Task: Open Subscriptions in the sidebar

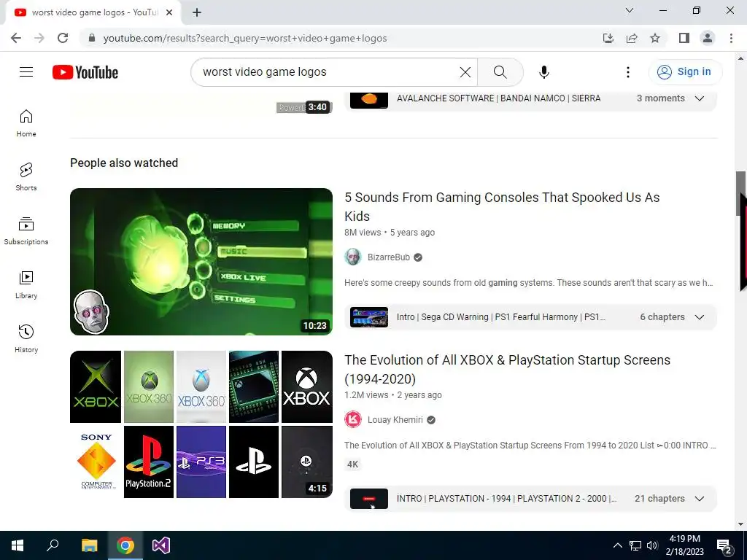Action: (x=26, y=230)
